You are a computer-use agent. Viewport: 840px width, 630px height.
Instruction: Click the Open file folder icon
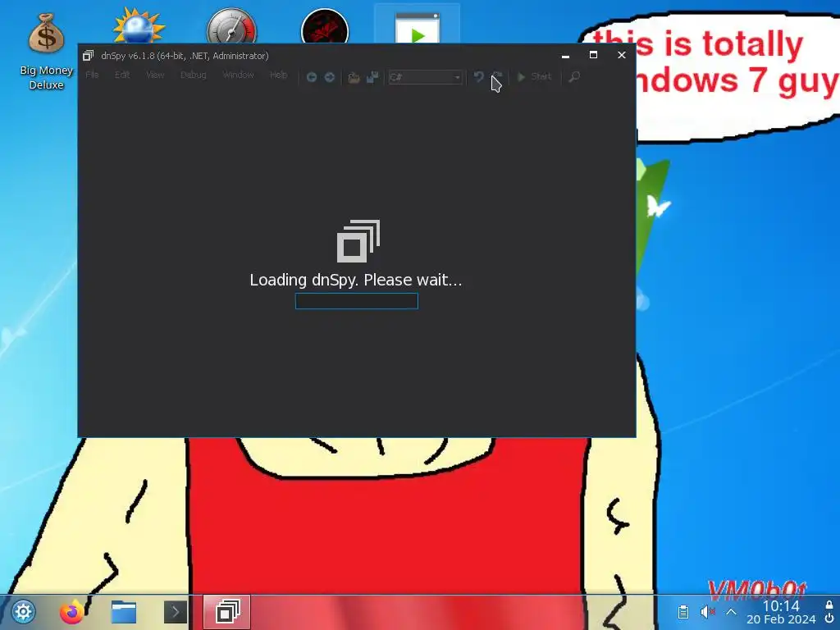point(354,78)
